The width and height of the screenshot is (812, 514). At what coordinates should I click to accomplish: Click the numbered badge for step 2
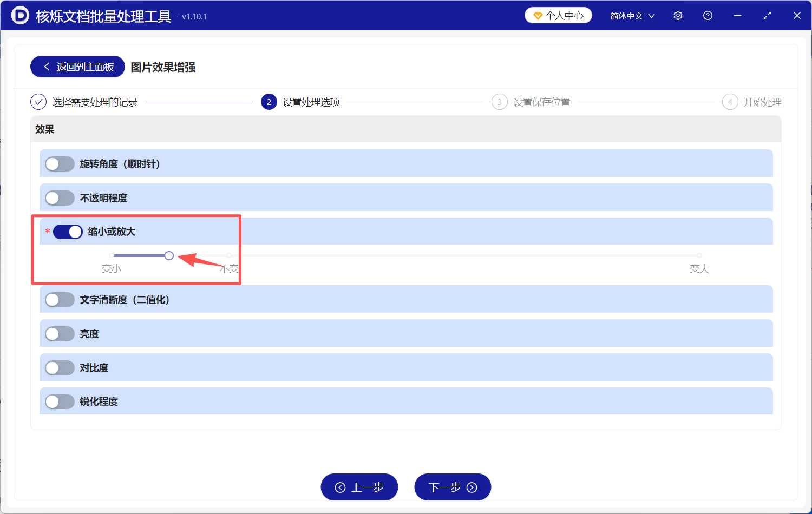point(269,102)
